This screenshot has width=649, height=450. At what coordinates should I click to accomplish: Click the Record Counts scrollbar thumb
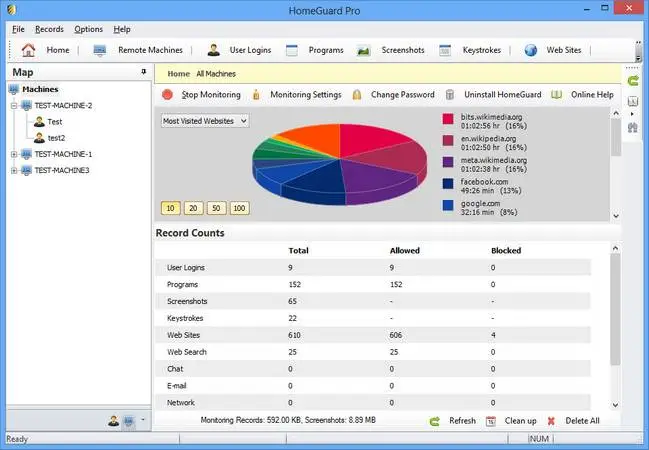coord(615,309)
